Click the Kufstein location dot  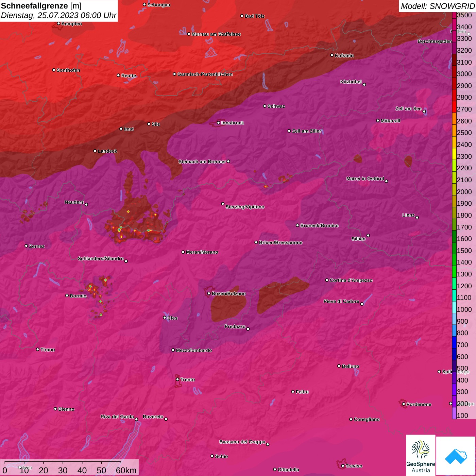click(x=332, y=55)
